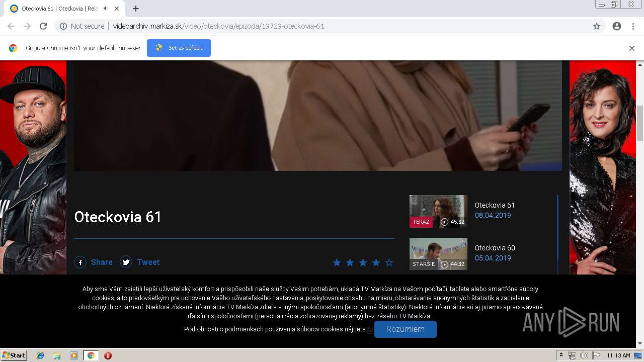Viewport: 644px width, 362px height.
Task: Rate the episode two stars
Action: 350,262
